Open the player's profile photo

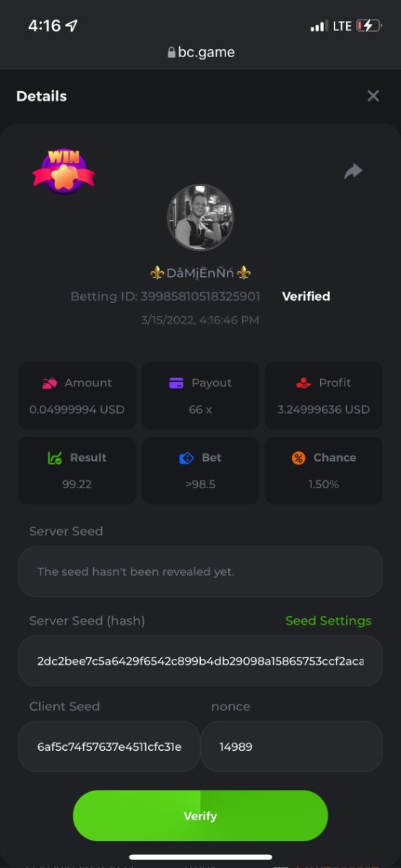point(200,218)
